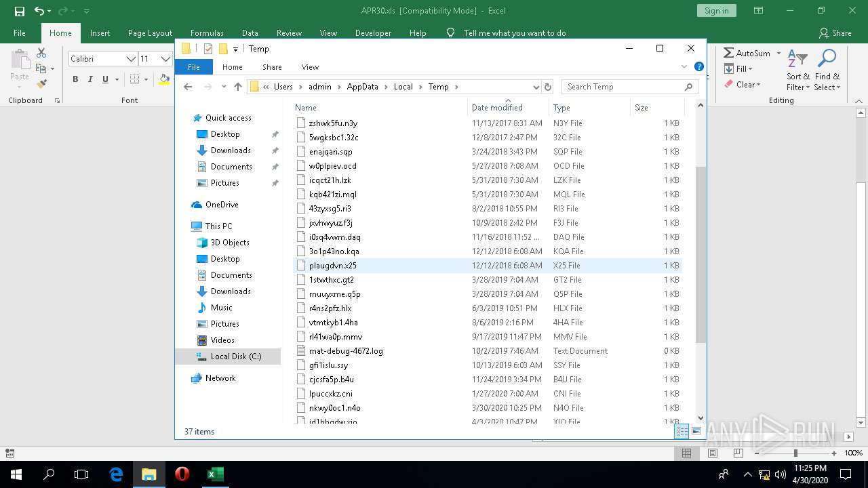Screen dimensions: 868x488
Task: Open the Excel File tab
Action: pyautogui.click(x=20, y=33)
